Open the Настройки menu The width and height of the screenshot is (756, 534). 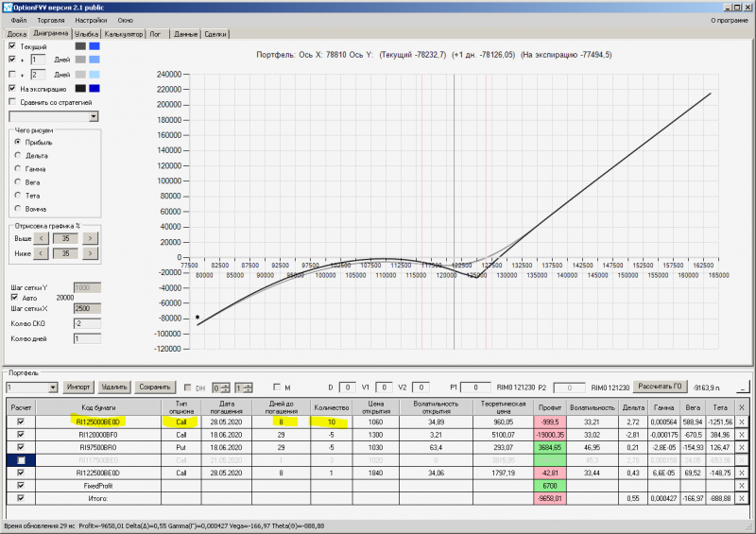pyautogui.click(x=91, y=20)
